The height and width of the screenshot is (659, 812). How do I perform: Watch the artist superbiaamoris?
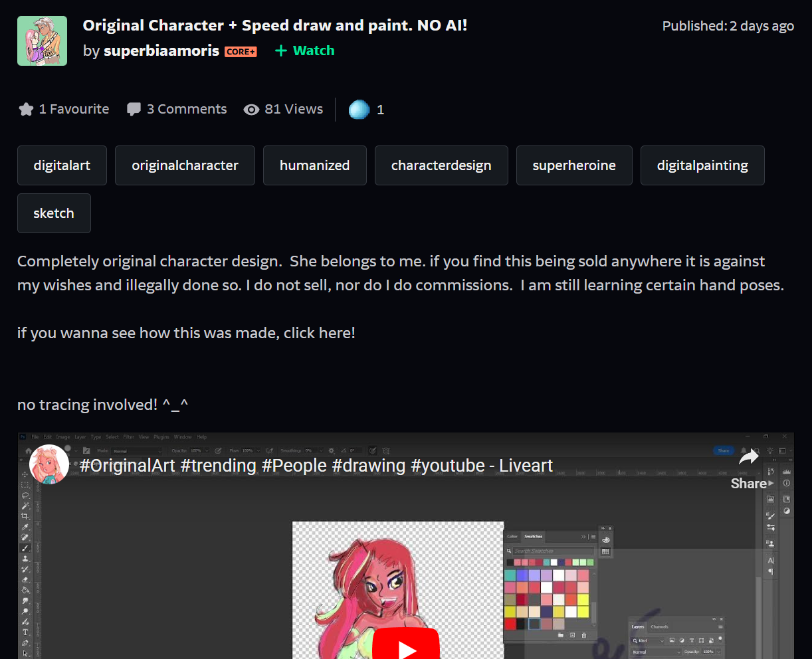coord(304,50)
